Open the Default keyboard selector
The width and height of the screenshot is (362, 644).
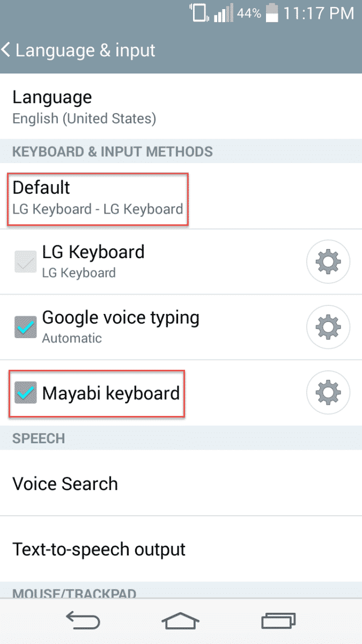(97, 197)
